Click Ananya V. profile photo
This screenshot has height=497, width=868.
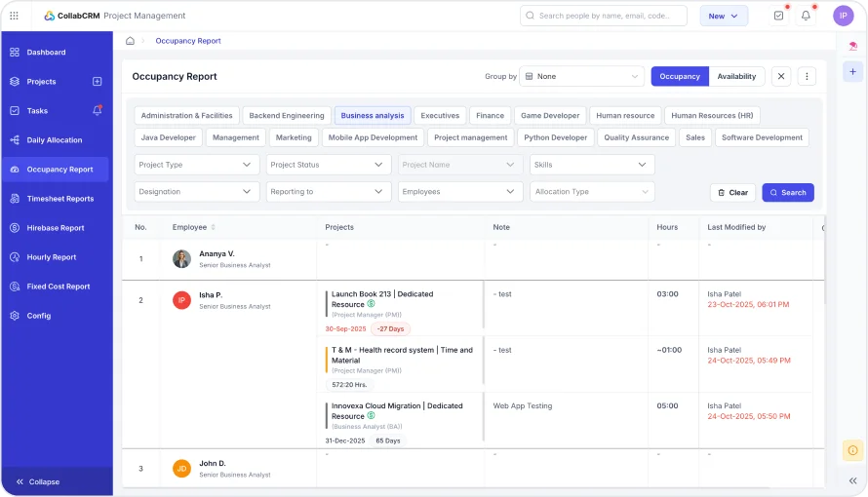(x=181, y=258)
